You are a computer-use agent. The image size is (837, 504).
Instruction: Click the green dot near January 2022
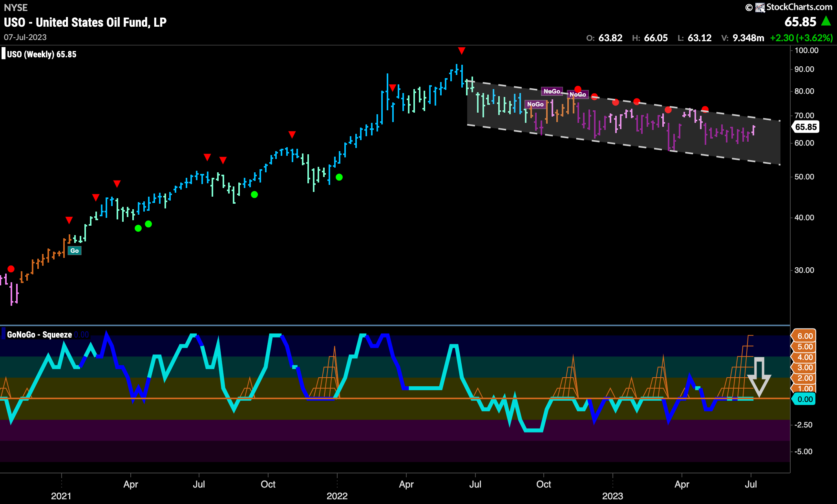(x=339, y=177)
